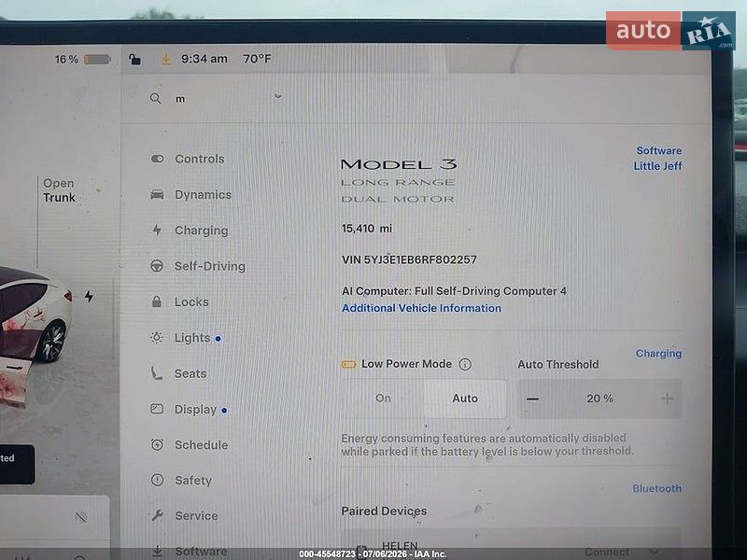Click the Locks padlock icon
This screenshot has width=747, height=560.
click(156, 301)
